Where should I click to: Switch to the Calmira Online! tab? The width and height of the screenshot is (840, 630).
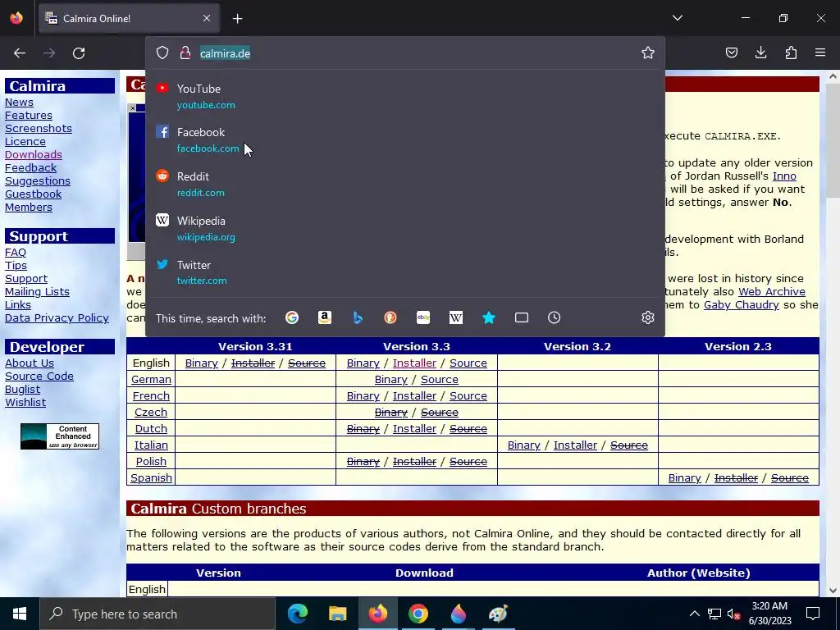point(129,18)
